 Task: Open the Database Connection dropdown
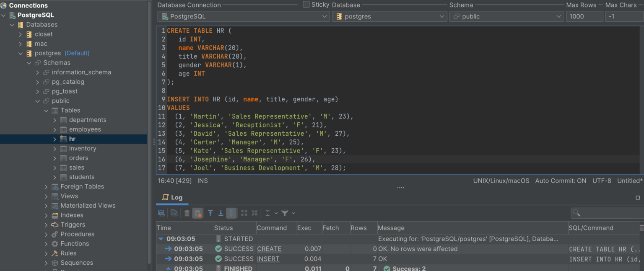click(244, 16)
